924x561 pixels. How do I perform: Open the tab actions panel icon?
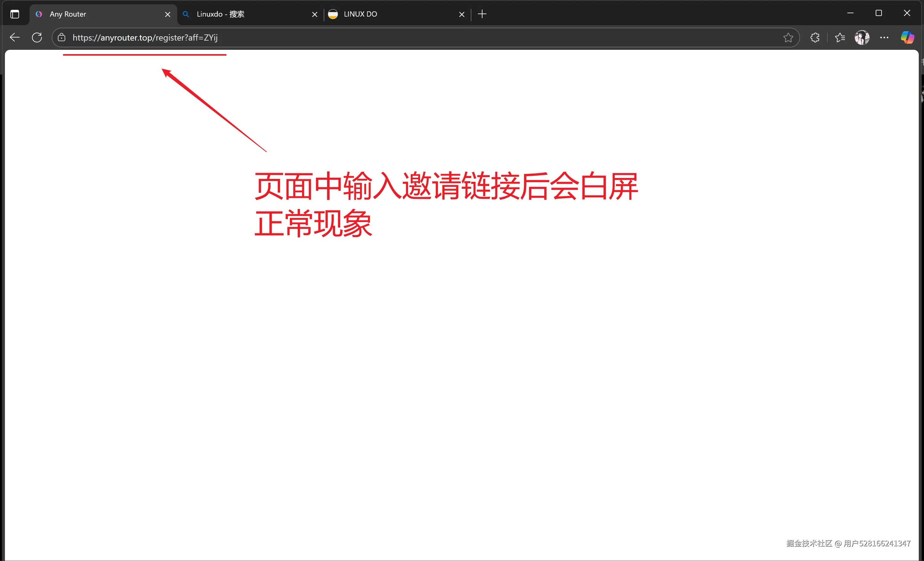(15, 14)
